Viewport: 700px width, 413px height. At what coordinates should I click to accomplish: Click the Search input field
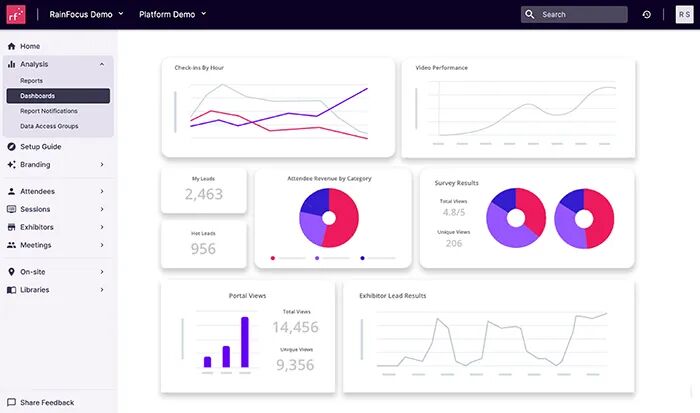click(x=574, y=14)
